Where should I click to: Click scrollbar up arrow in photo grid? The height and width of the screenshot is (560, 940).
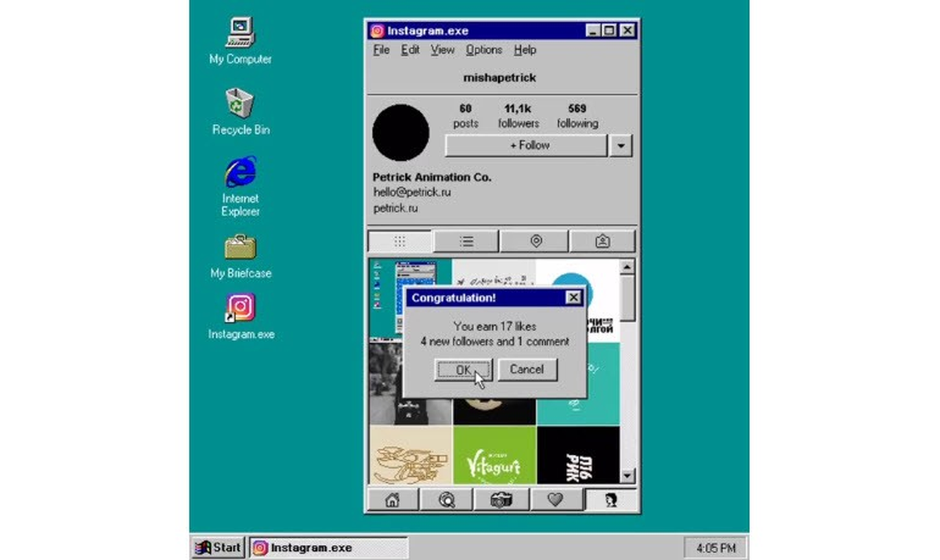627,267
